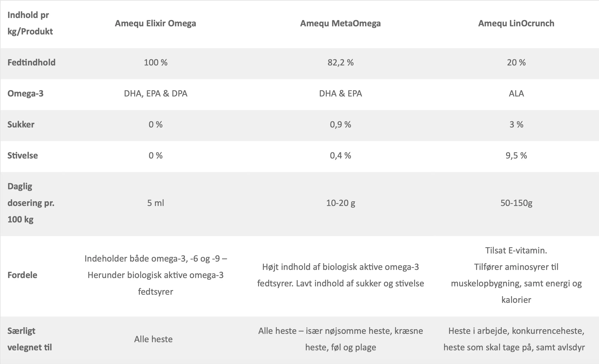Click the 9,5 % starch value

[x=516, y=155]
